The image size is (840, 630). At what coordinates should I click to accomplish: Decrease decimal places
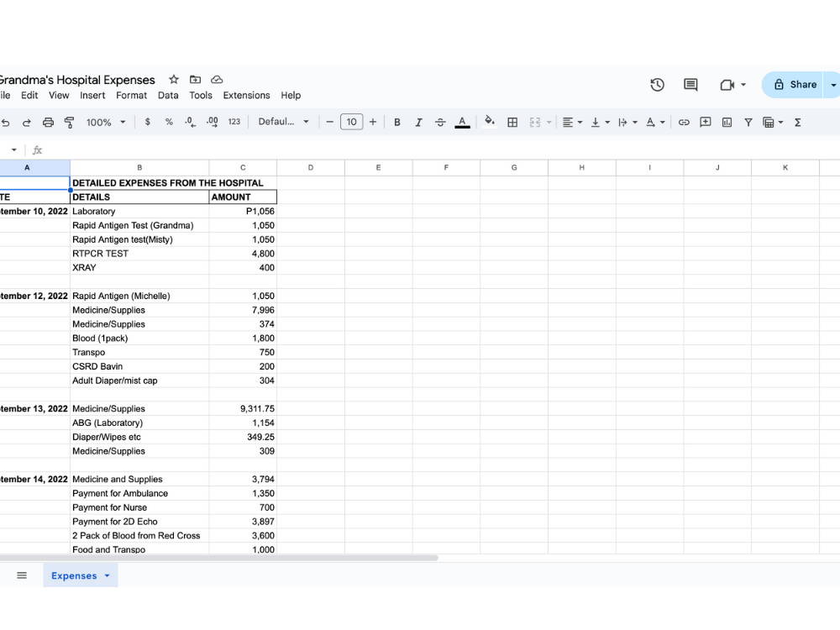(190, 122)
